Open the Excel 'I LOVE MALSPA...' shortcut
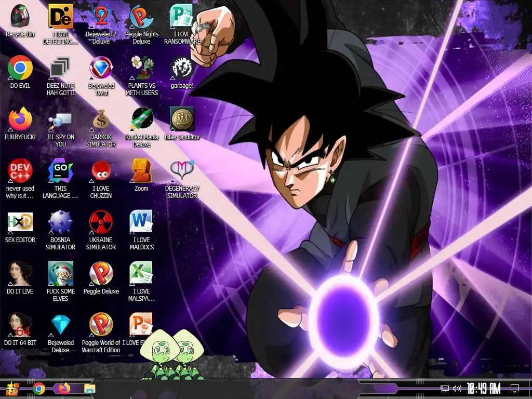532x399 pixels. point(141,282)
